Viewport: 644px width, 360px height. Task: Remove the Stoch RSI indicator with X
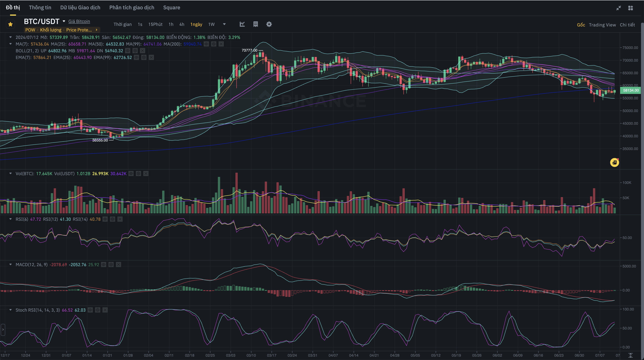point(105,310)
